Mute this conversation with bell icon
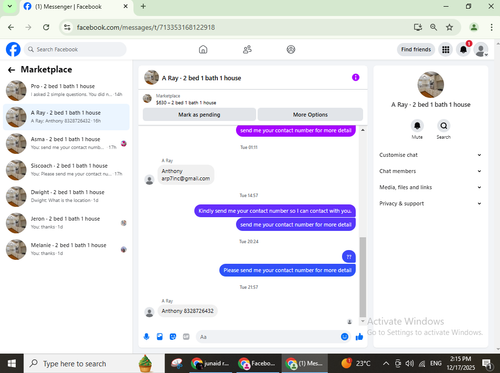 417,126
